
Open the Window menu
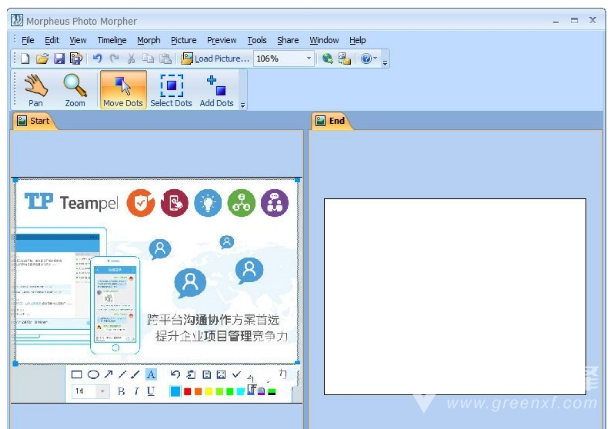(324, 40)
